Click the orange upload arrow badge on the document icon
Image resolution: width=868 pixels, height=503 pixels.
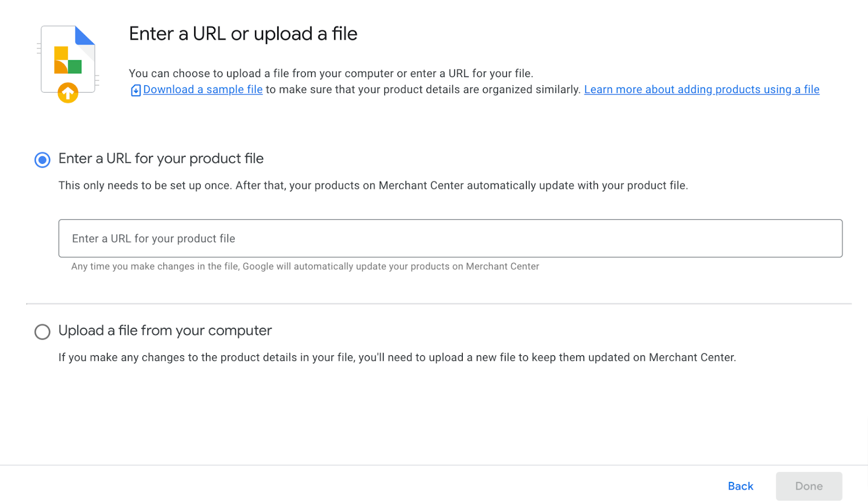68,93
